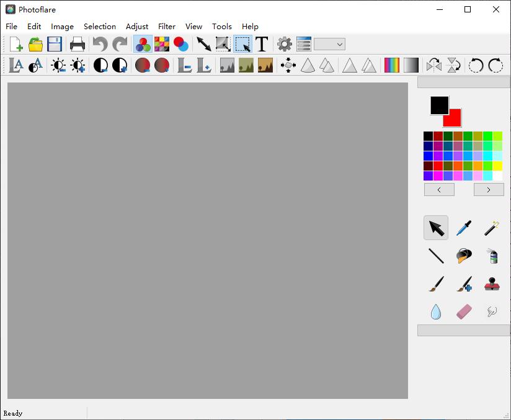
Task: Toggle the RGB color mode button
Action: [143, 44]
